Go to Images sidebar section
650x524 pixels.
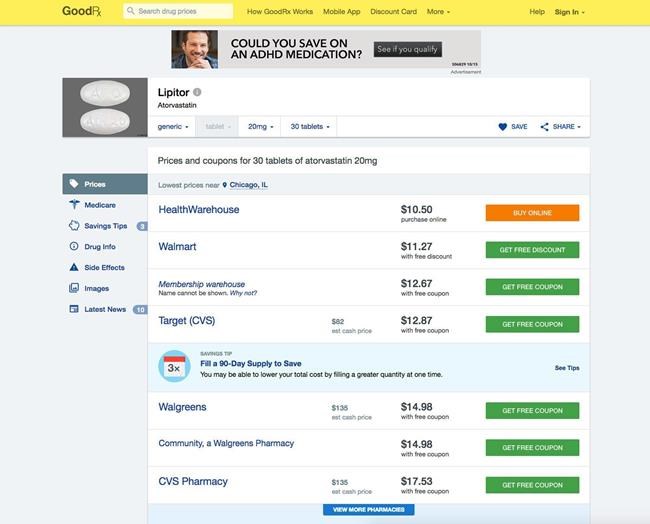click(x=96, y=288)
